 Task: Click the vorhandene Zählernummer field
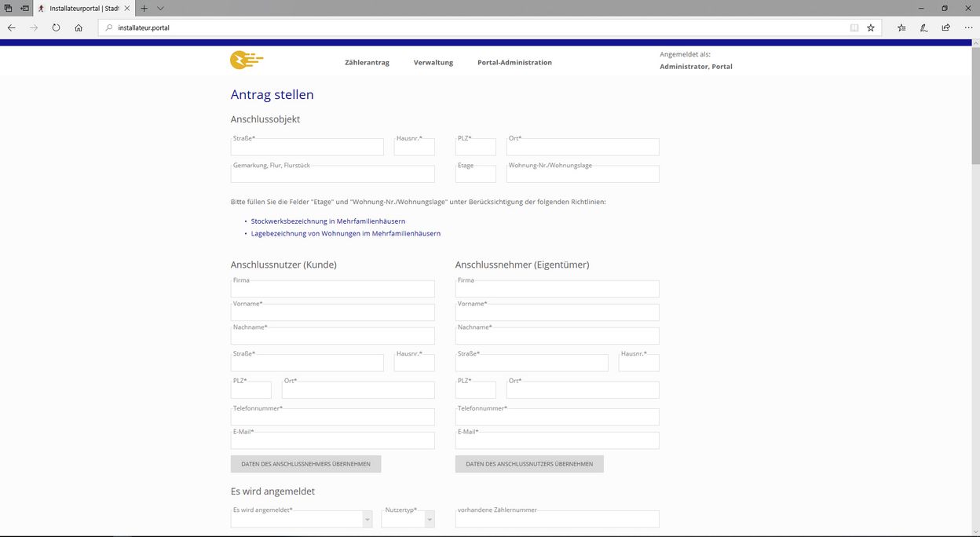(x=558, y=519)
